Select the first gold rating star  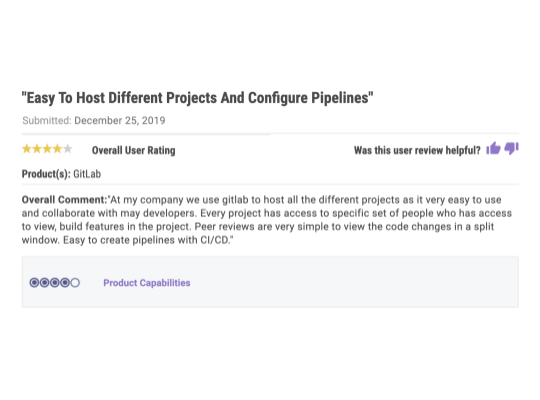pos(27,149)
